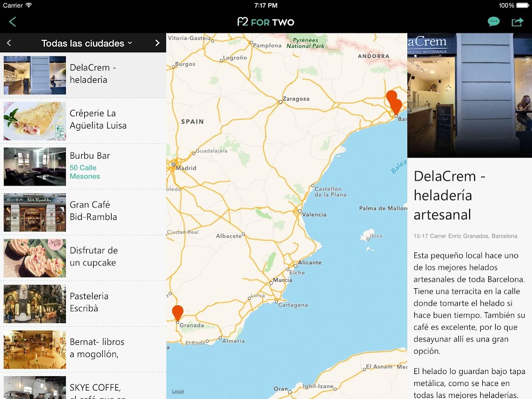
Task: Tap the 50 Calle Mesones address
Action: (85, 172)
